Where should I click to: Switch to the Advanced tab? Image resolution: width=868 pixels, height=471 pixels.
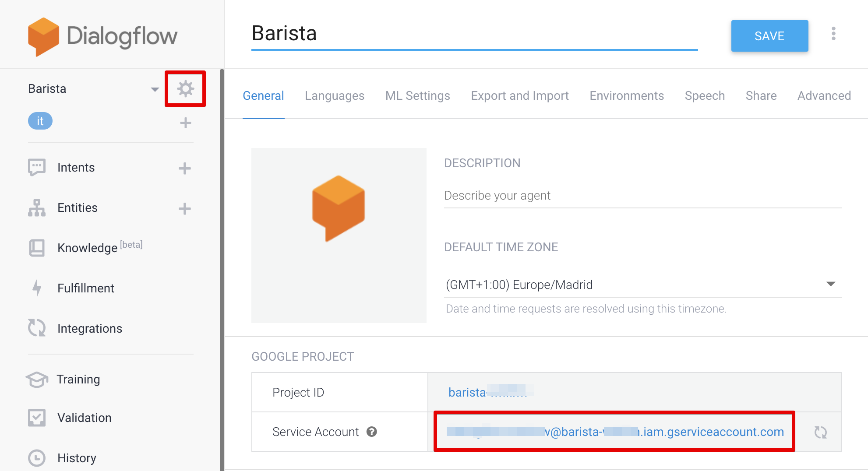(824, 96)
